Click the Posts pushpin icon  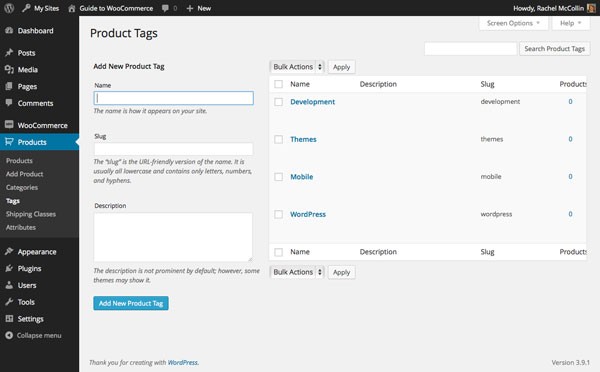click(x=9, y=53)
